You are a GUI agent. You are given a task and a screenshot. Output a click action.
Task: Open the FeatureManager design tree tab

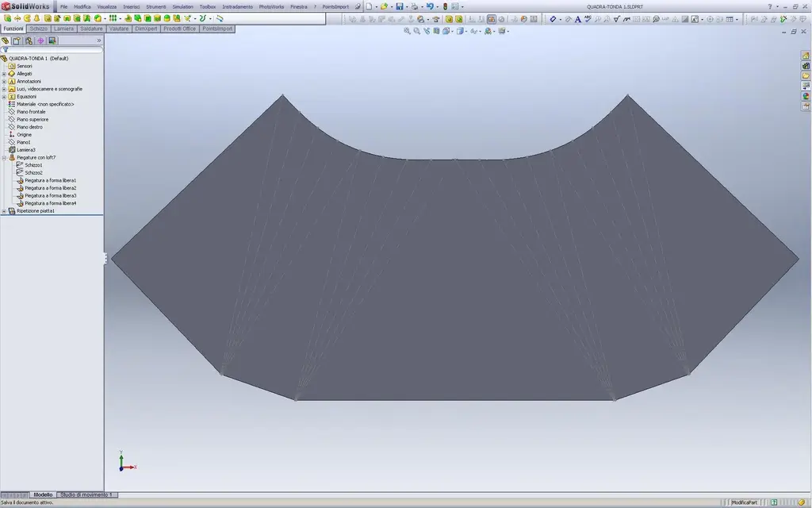click(6, 40)
